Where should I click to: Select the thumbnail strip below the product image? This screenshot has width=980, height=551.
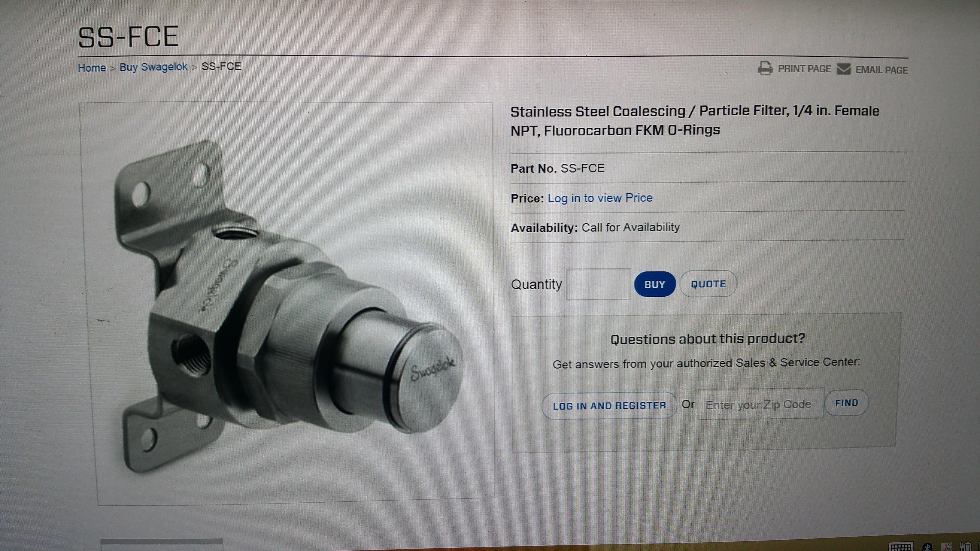[x=161, y=544]
